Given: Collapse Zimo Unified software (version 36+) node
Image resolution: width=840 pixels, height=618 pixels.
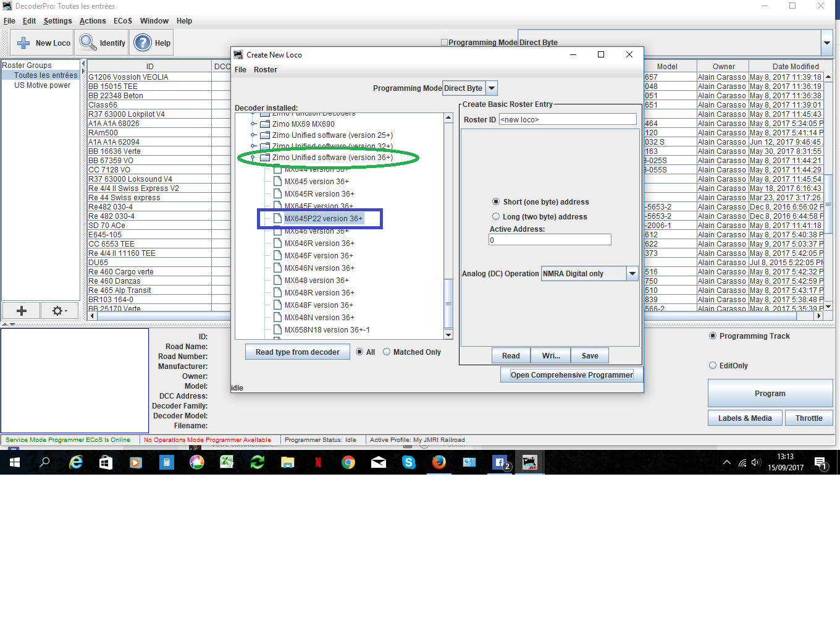Looking at the screenshot, I should pyautogui.click(x=253, y=158).
